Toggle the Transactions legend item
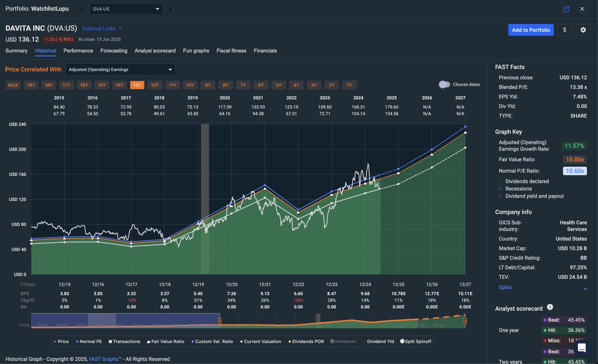The height and width of the screenshot is (364, 598). tap(124, 342)
